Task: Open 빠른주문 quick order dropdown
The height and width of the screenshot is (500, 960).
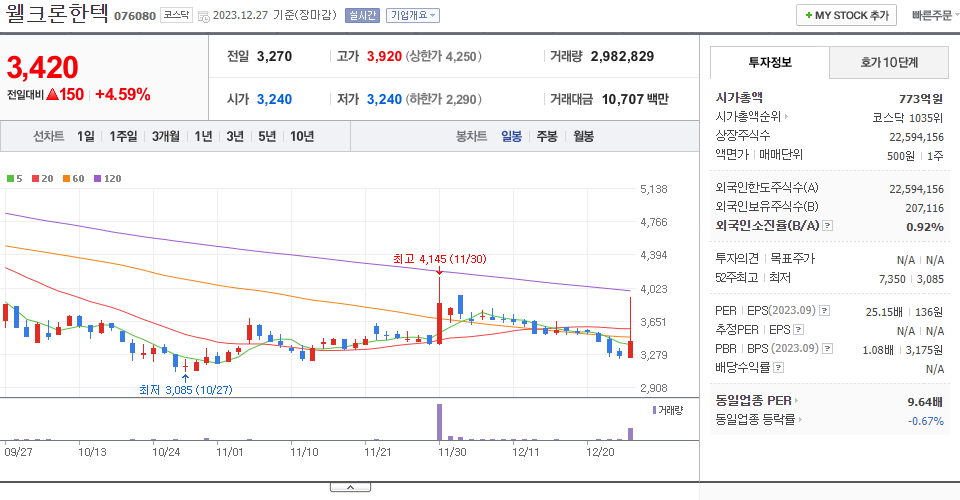Action: coord(935,15)
